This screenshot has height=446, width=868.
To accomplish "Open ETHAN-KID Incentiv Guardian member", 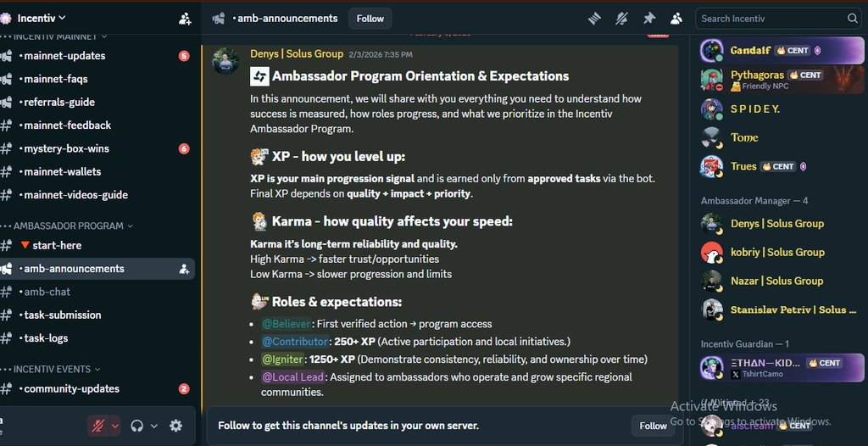I will [781, 367].
